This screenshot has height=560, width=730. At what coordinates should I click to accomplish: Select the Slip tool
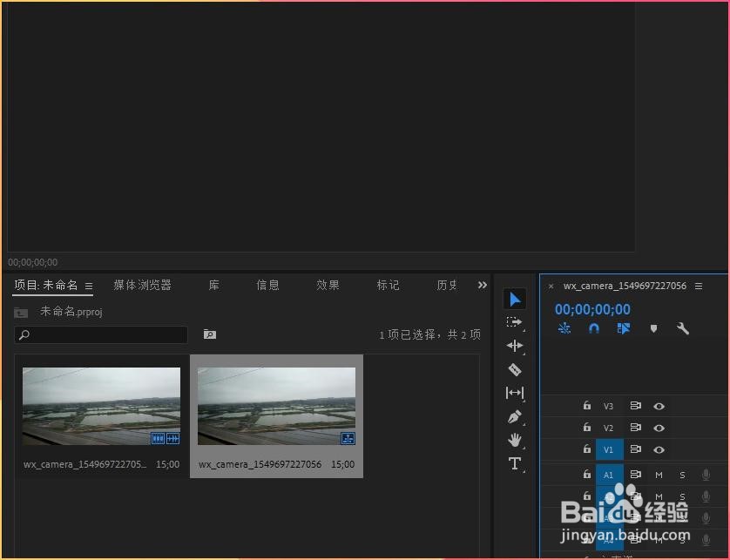tap(515, 393)
